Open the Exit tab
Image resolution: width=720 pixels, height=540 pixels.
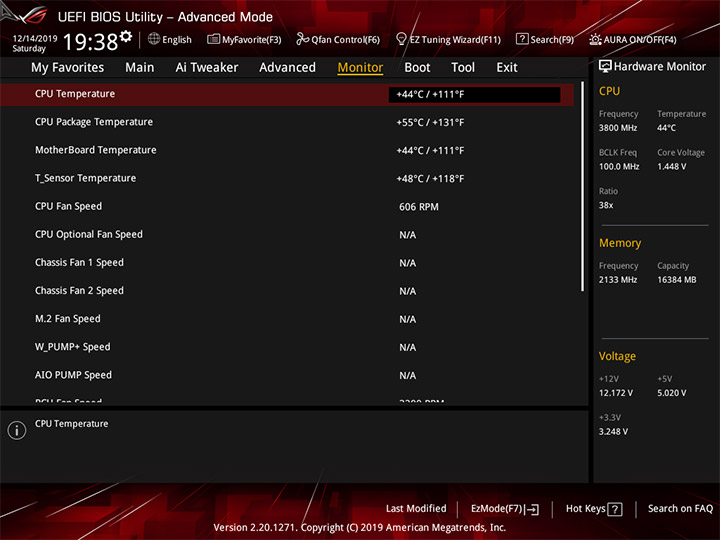(x=506, y=68)
